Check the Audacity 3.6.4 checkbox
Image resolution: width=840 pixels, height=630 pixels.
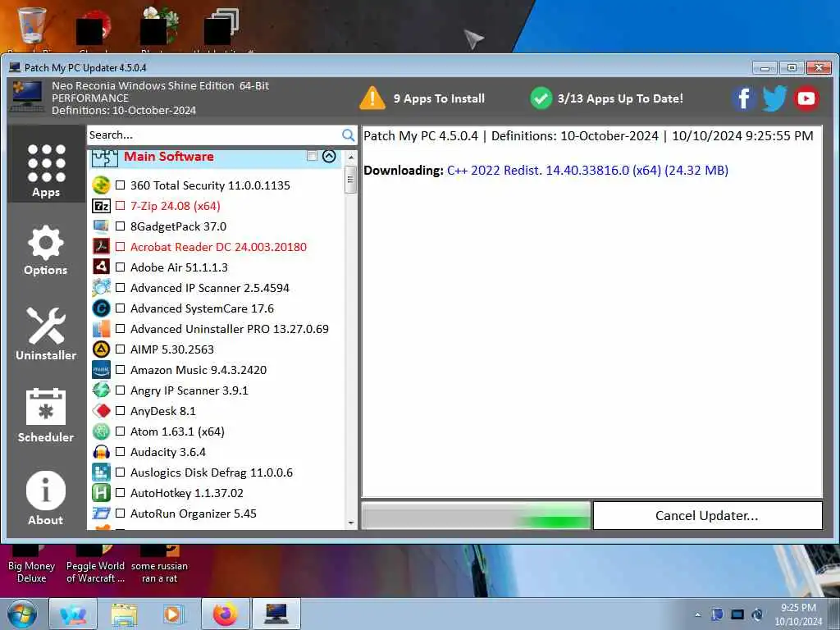[120, 452]
